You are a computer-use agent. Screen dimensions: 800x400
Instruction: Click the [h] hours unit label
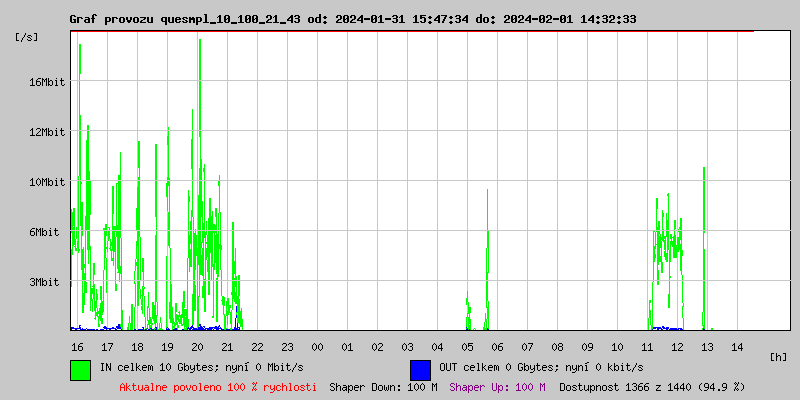[x=779, y=357]
